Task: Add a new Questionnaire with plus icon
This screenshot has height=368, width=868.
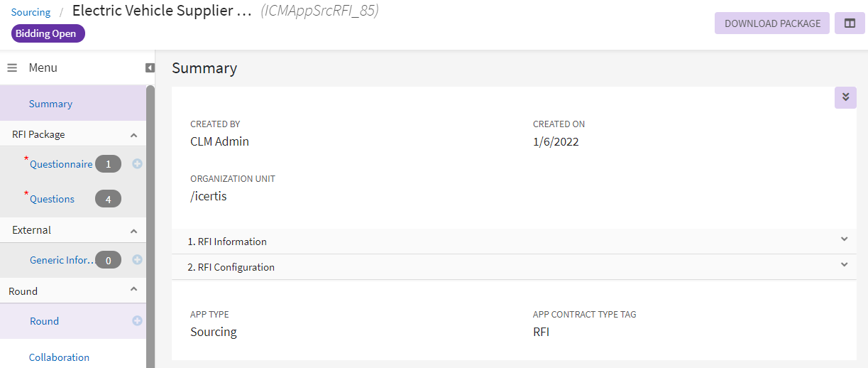Action: 137,163
